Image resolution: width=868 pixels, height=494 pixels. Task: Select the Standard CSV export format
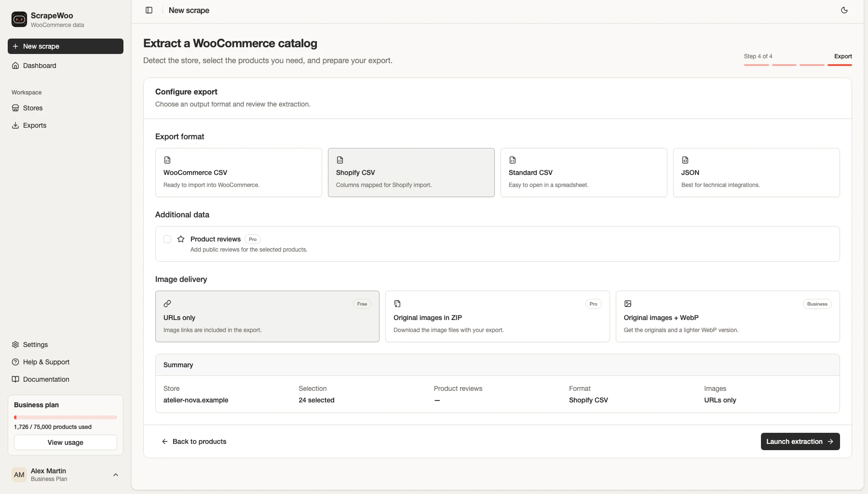[x=584, y=173]
